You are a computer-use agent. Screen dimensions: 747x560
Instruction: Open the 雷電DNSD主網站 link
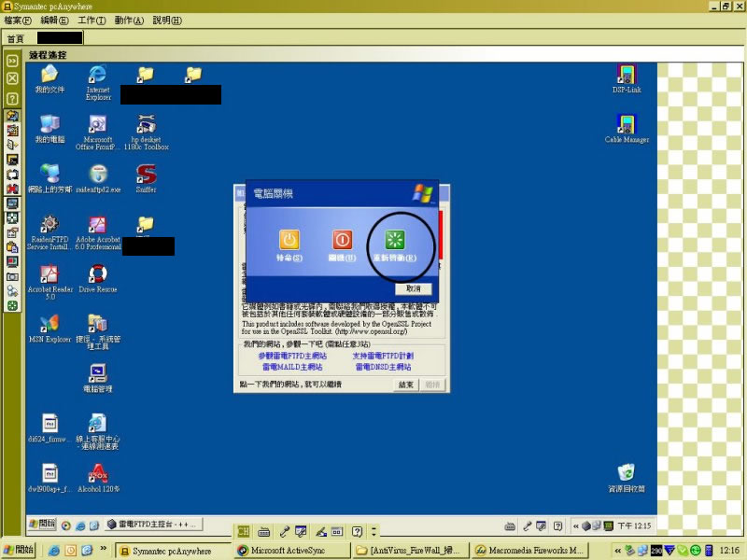click(383, 367)
